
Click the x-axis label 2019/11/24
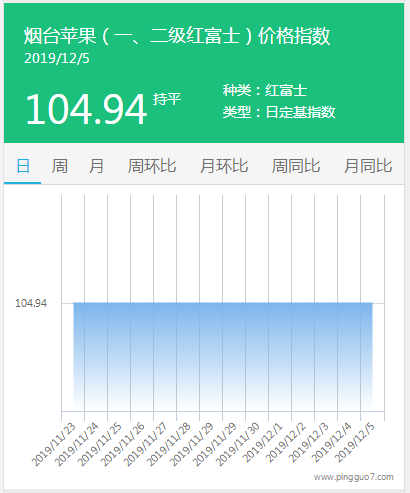77,444
